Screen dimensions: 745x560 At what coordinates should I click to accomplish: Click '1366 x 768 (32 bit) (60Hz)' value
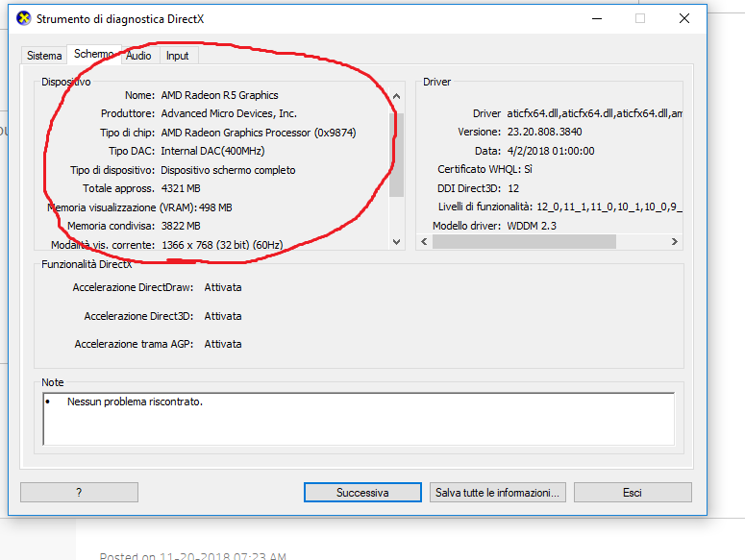click(x=222, y=245)
